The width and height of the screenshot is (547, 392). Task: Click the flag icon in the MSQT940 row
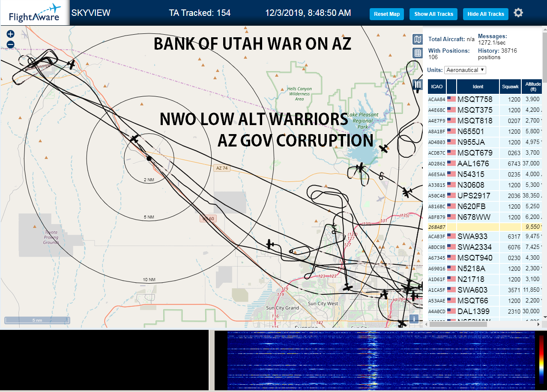pyautogui.click(x=451, y=257)
